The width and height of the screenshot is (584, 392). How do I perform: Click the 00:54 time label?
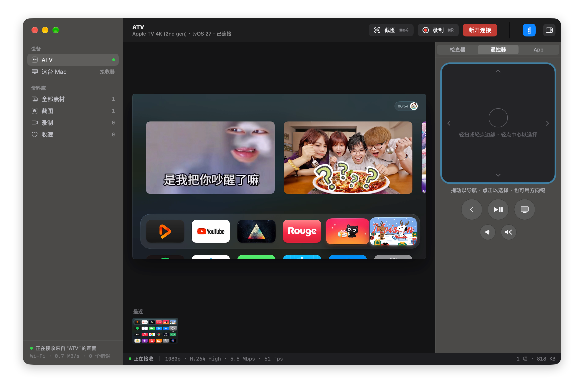pos(403,106)
